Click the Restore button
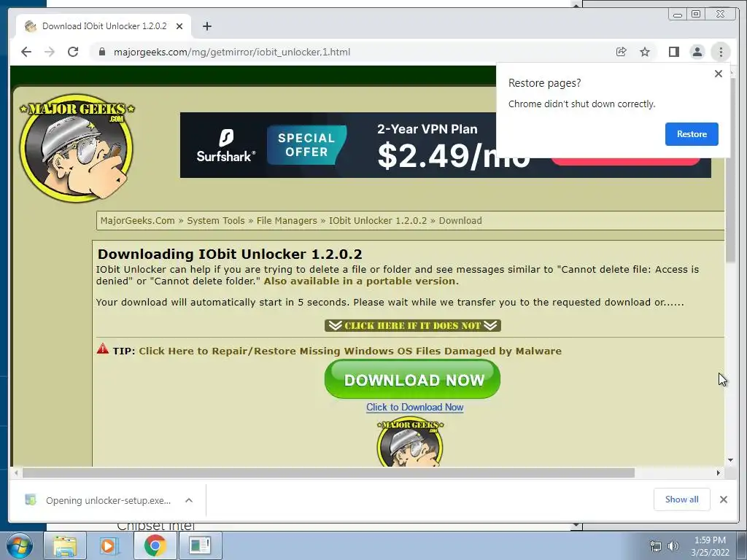Viewport: 747px width, 560px height. click(692, 134)
